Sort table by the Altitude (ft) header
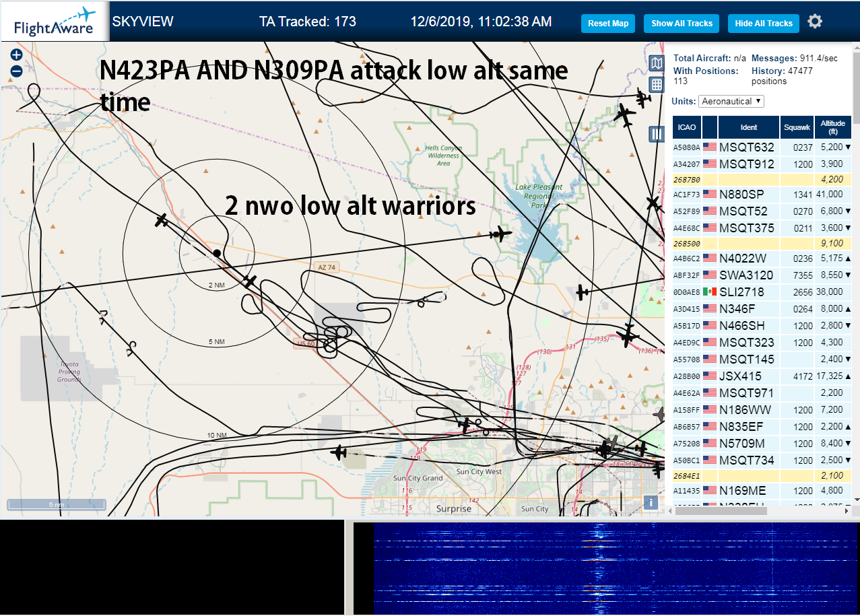The width and height of the screenshot is (860, 616). click(x=833, y=127)
